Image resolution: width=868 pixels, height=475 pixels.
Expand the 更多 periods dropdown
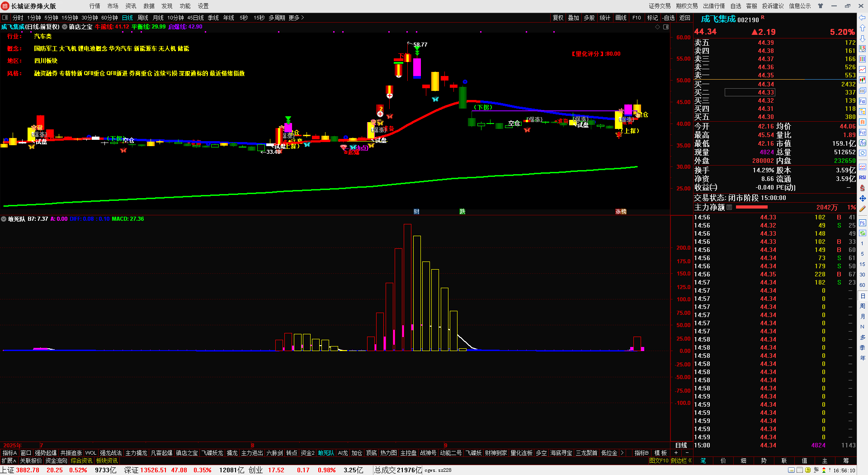[296, 18]
